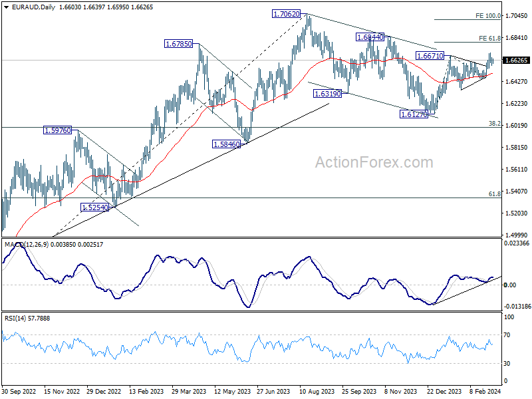Click the 38.2 retracement label
This screenshot has height=399, width=532.
495,124
